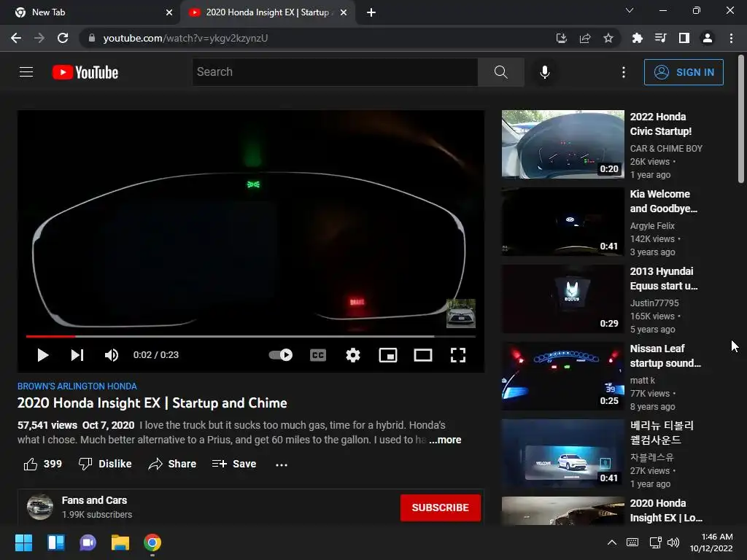
Task: Open more actions ellipsis under video
Action: [282, 464]
